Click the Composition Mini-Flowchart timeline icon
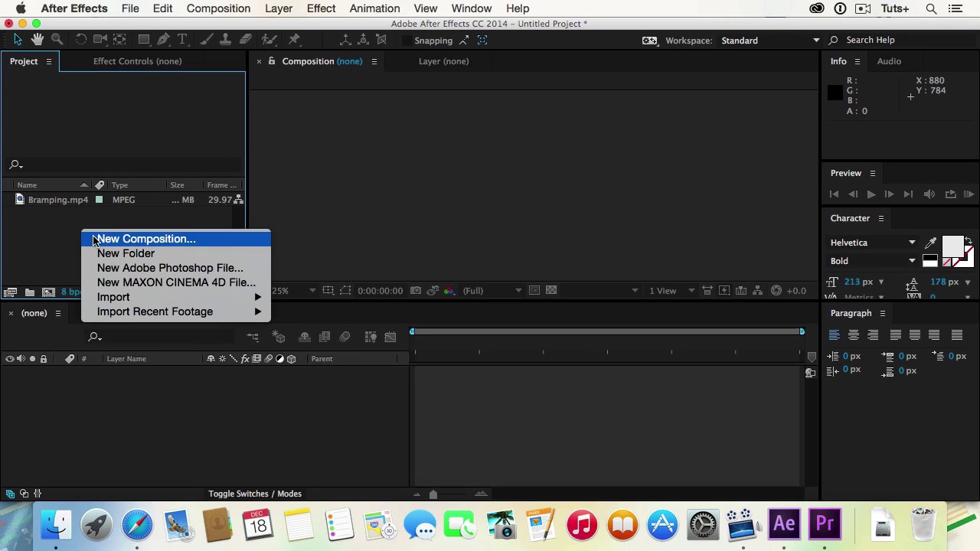The height and width of the screenshot is (551, 980). [x=253, y=337]
